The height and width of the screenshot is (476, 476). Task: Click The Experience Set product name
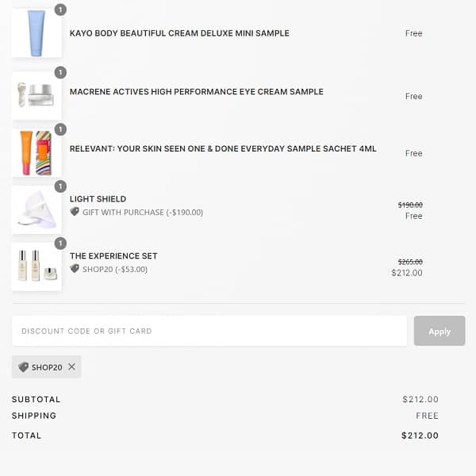point(113,256)
